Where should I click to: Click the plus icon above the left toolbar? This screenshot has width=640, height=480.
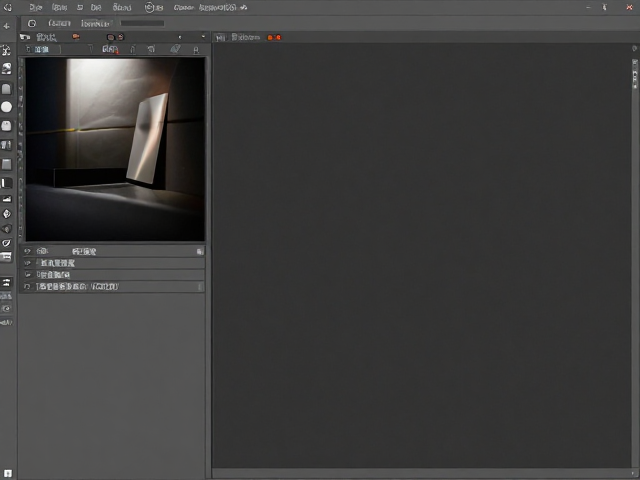(6, 26)
